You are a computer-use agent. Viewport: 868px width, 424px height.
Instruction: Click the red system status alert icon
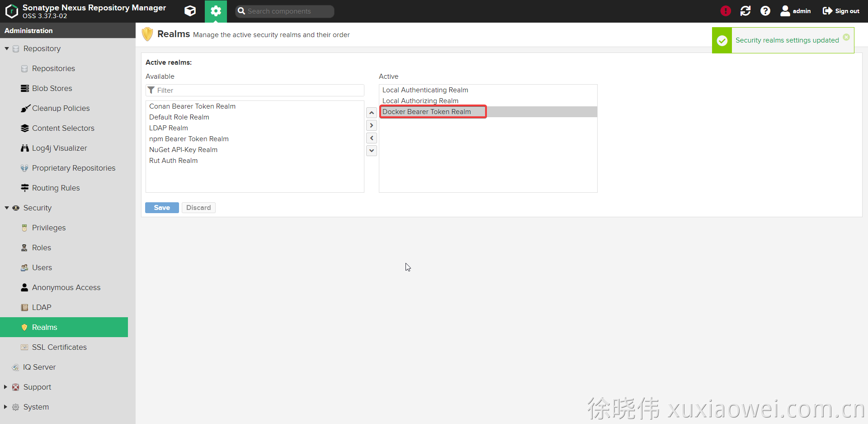(726, 11)
